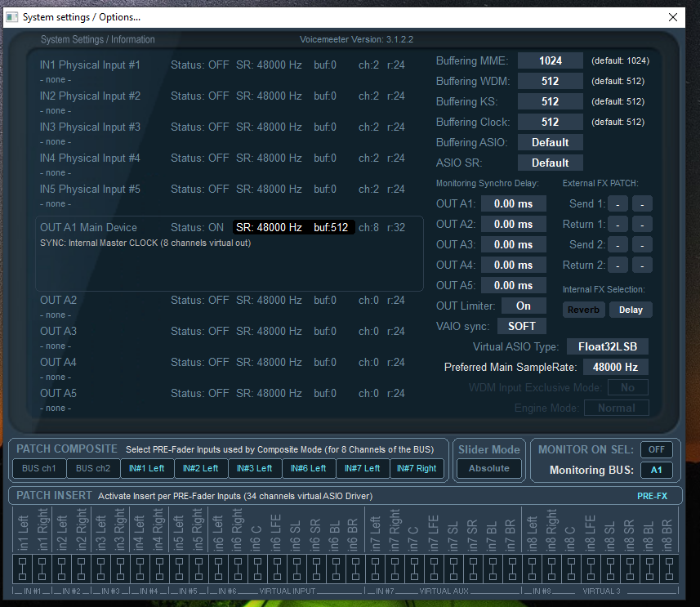Change Buffering MME value 1024
The image size is (700, 607).
pyautogui.click(x=550, y=60)
